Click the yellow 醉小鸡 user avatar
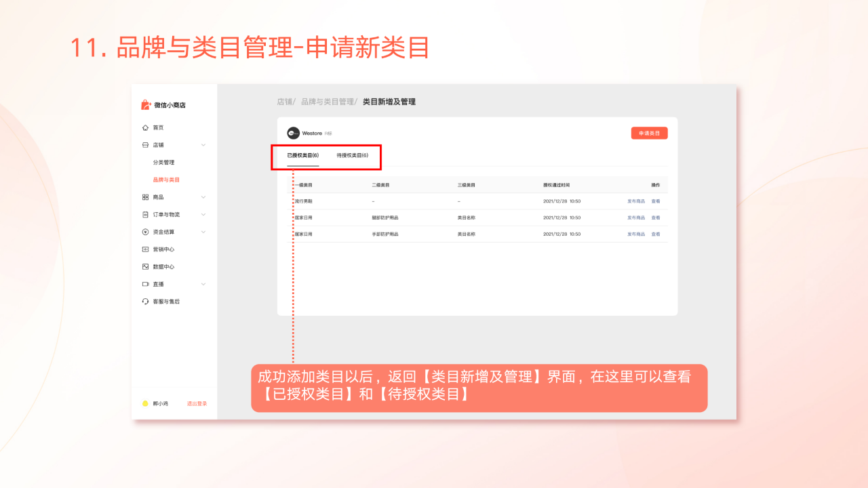 coord(145,403)
